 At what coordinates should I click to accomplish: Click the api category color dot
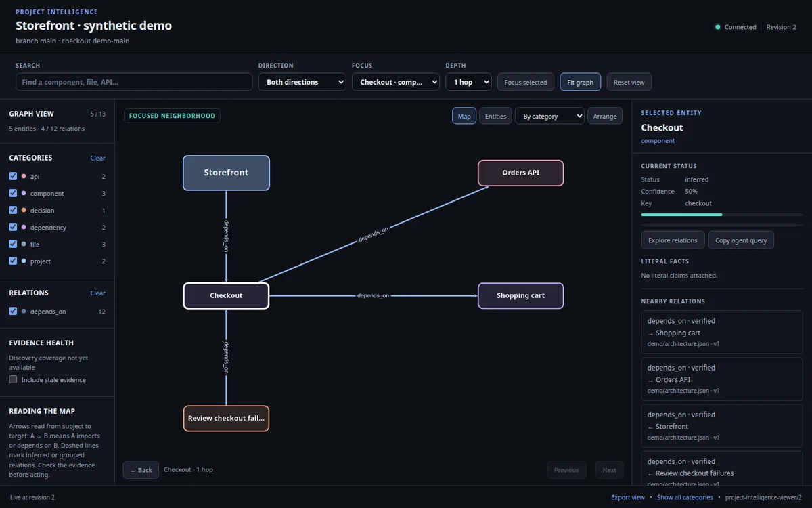point(24,176)
